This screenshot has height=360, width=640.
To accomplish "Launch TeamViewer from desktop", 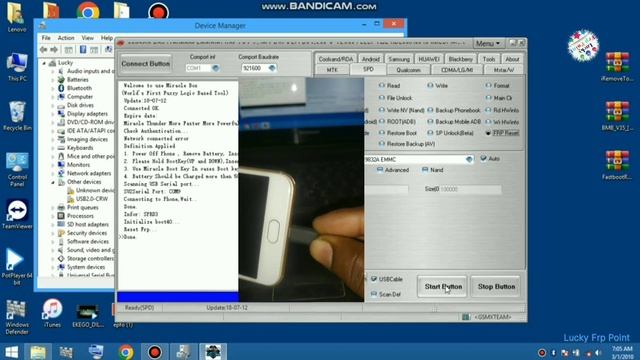I will tap(17, 214).
